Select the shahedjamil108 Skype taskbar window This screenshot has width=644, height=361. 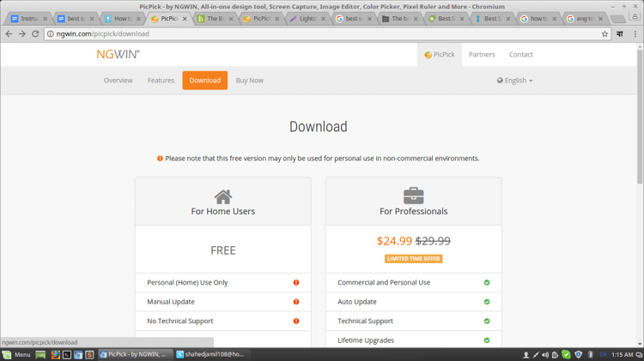coord(211,354)
